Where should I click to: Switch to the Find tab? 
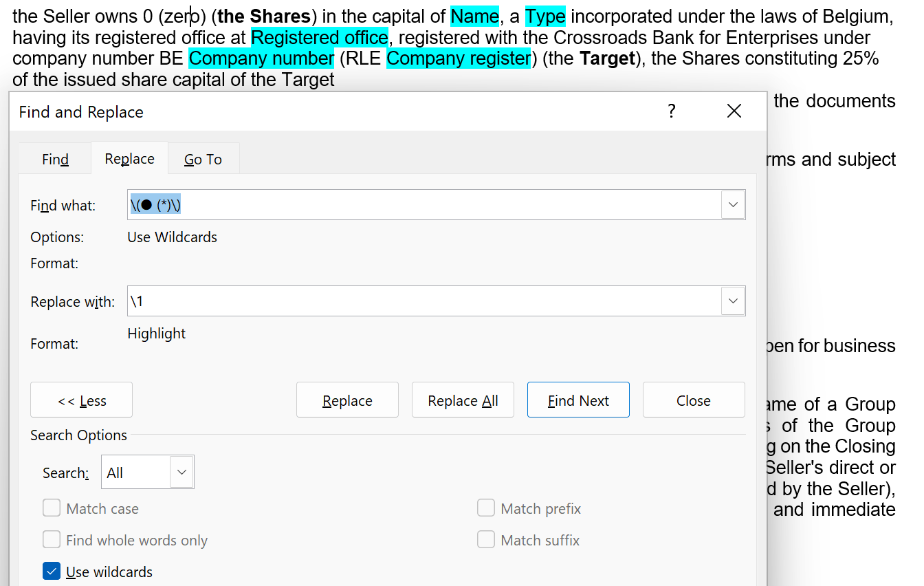click(55, 160)
